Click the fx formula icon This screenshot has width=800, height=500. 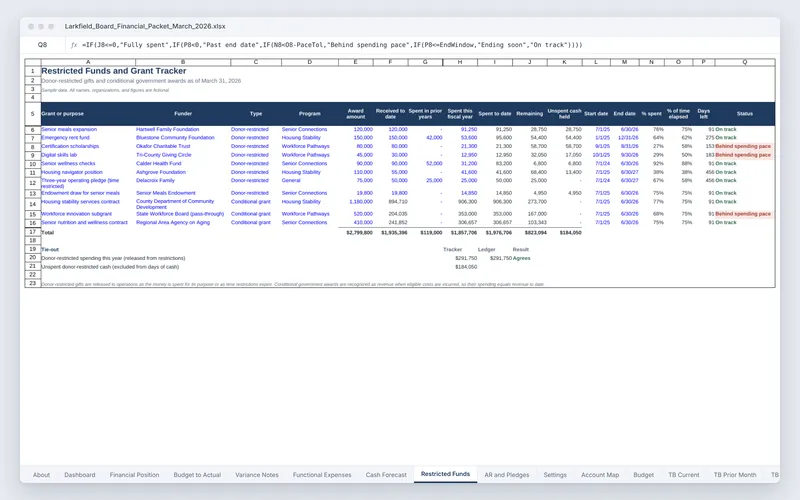tap(74, 45)
